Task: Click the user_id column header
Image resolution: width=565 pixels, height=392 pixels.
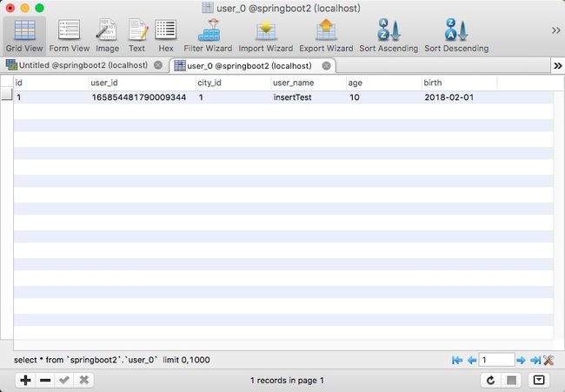Action: click(143, 83)
